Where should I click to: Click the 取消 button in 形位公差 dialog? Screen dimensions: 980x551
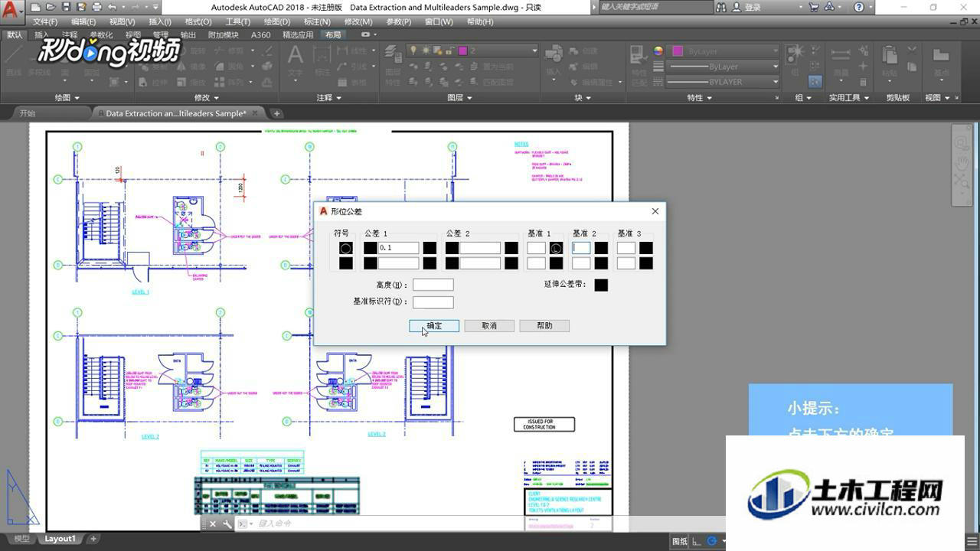489,326
